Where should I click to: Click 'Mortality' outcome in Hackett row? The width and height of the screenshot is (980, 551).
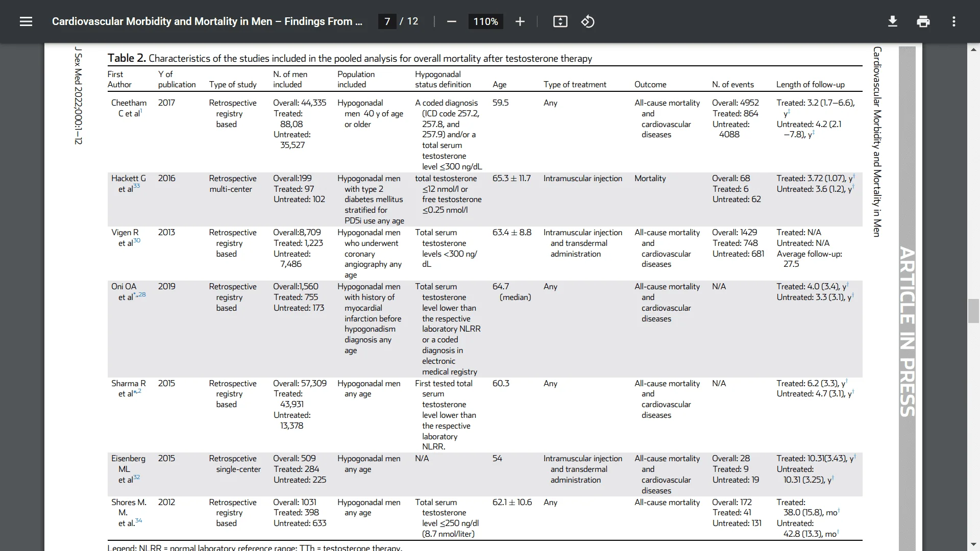650,178
